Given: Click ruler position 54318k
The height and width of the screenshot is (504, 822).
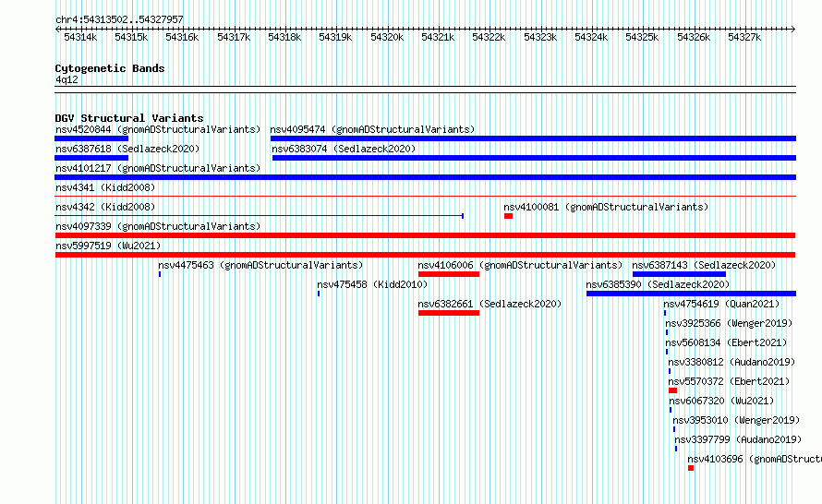Looking at the screenshot, I should click(284, 37).
